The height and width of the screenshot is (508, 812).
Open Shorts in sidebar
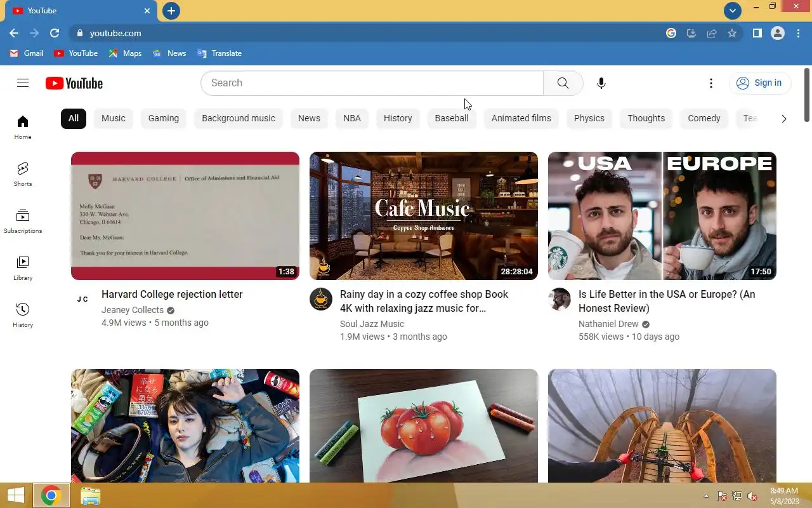point(23,174)
